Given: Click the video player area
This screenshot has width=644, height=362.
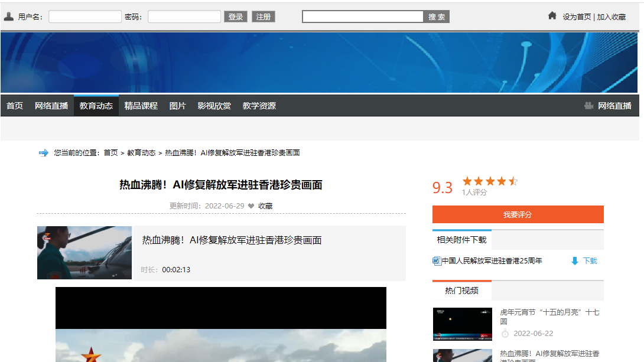Looking at the screenshot, I should pyautogui.click(x=221, y=324).
